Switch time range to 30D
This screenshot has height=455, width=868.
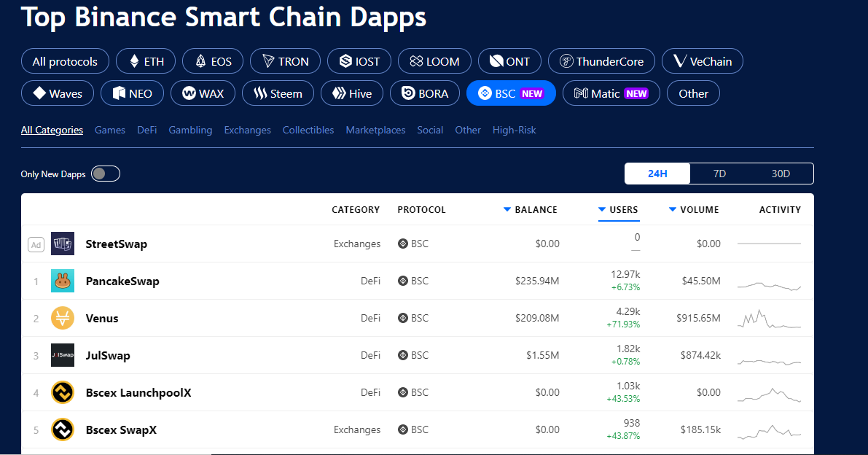[781, 174]
